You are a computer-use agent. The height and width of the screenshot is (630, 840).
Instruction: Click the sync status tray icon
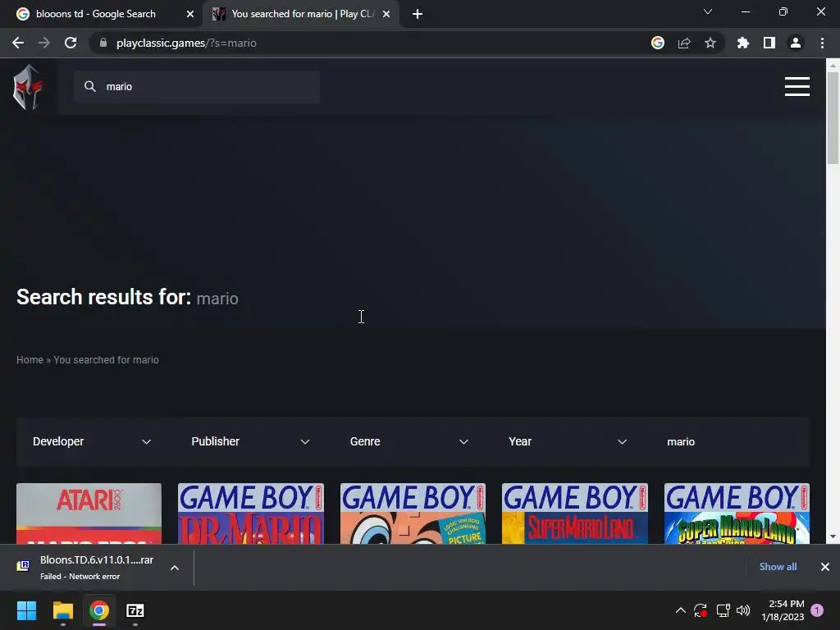[x=701, y=610]
